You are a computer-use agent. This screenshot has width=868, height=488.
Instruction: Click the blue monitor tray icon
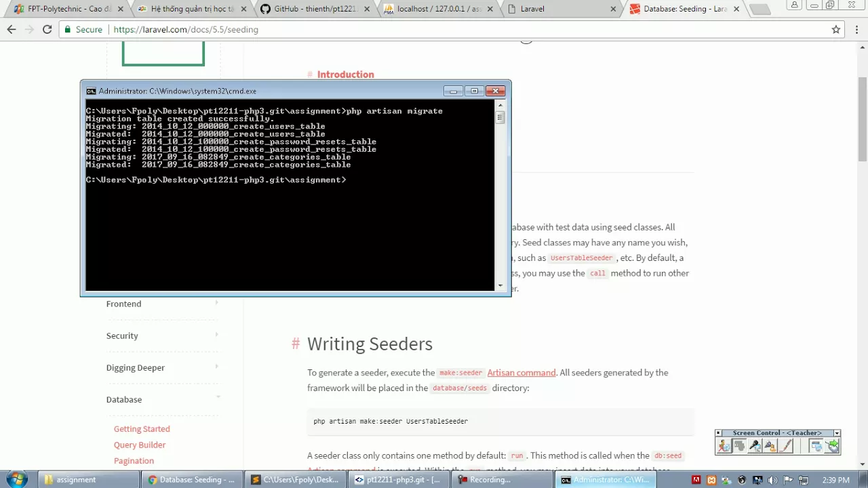coord(757,480)
